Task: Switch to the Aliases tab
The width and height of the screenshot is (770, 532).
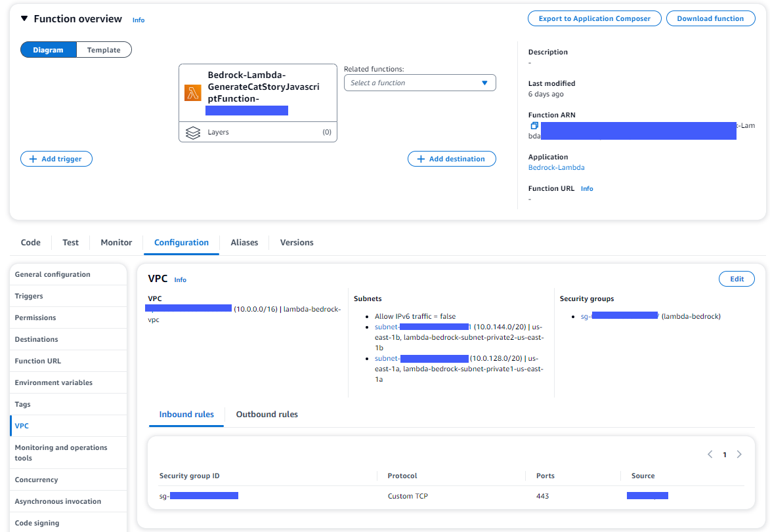Action: pyautogui.click(x=244, y=243)
